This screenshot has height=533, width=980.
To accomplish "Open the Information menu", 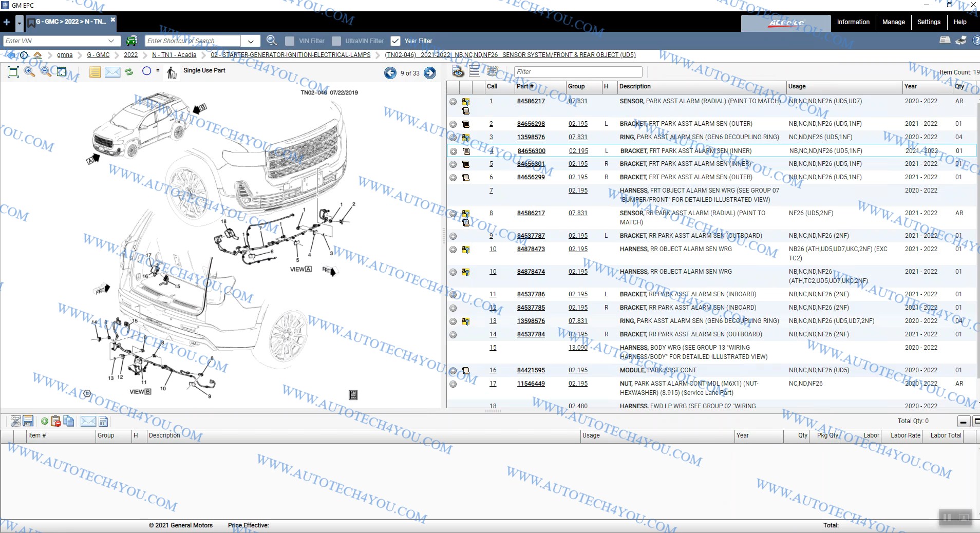I will coord(853,22).
